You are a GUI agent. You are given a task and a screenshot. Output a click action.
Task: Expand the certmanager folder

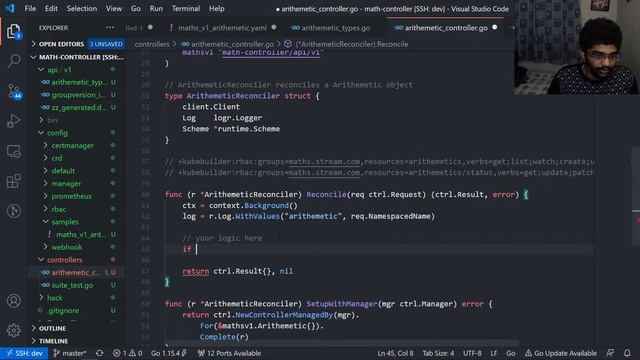pos(72,145)
